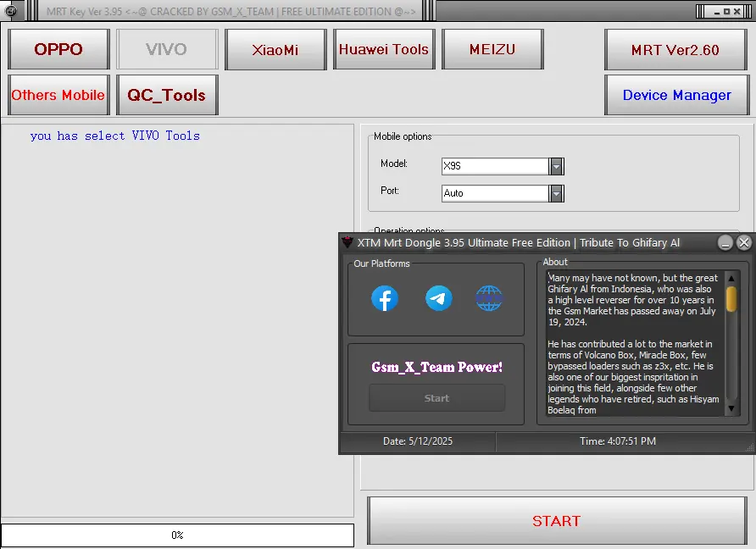
Task: Click the Gsm_X_Team Power! label
Action: [x=436, y=368]
